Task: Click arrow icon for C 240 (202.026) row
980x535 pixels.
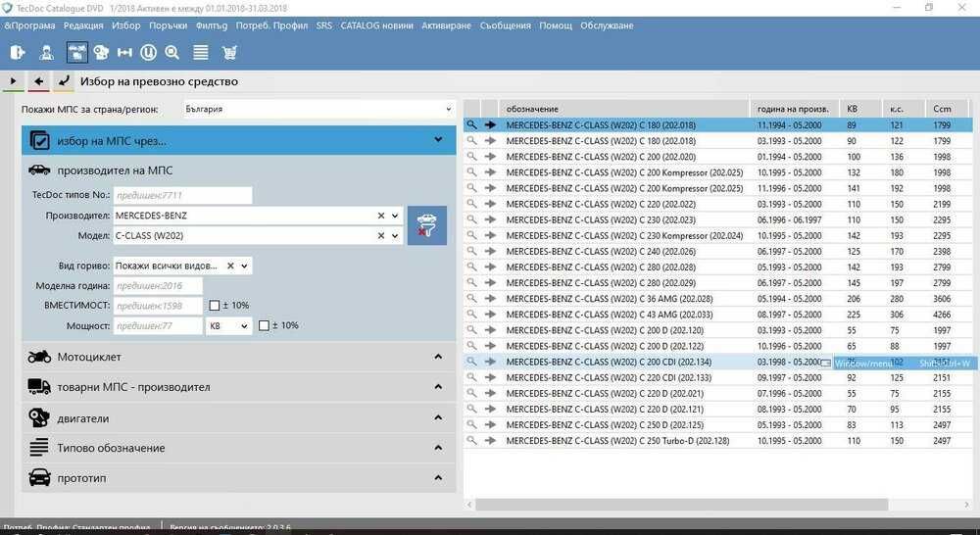Action: (x=491, y=251)
